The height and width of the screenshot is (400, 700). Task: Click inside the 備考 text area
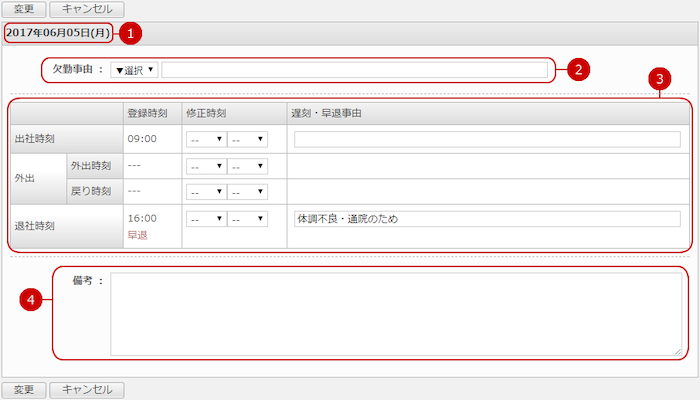(396, 313)
